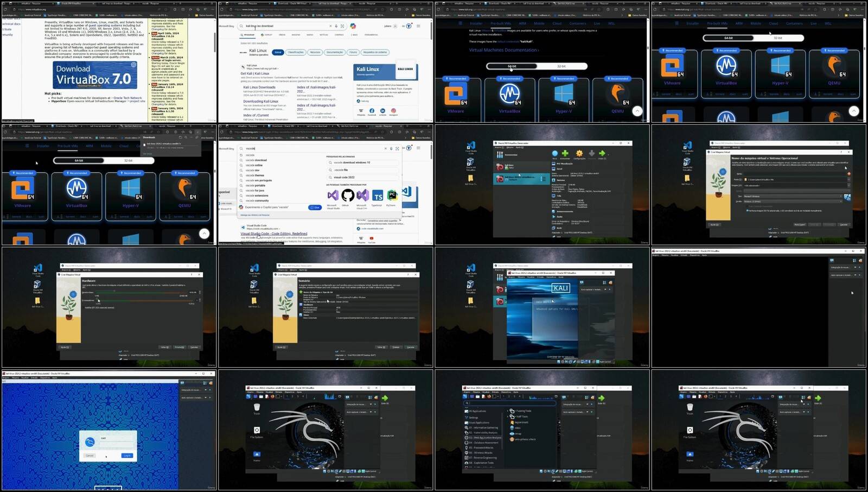Open 'Visual Studio Code - Code Editing. Redefined' result
This screenshot has height=492, width=868.
click(x=274, y=234)
